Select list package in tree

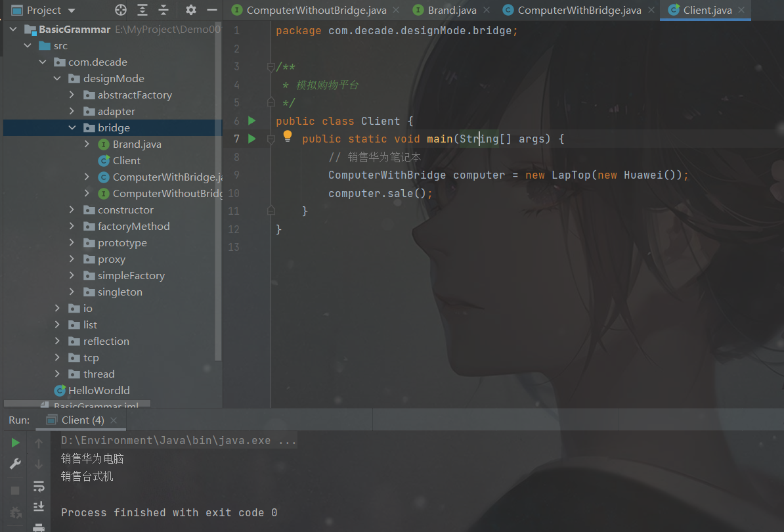pos(90,325)
